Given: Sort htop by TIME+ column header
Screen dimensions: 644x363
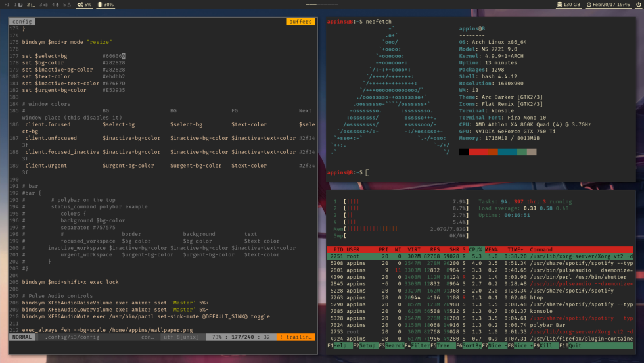Looking at the screenshot, I should (x=515, y=249).
